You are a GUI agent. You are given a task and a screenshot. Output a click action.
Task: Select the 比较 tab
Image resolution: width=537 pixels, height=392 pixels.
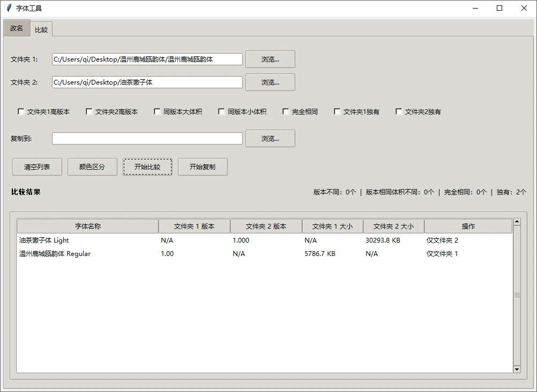pyautogui.click(x=41, y=29)
